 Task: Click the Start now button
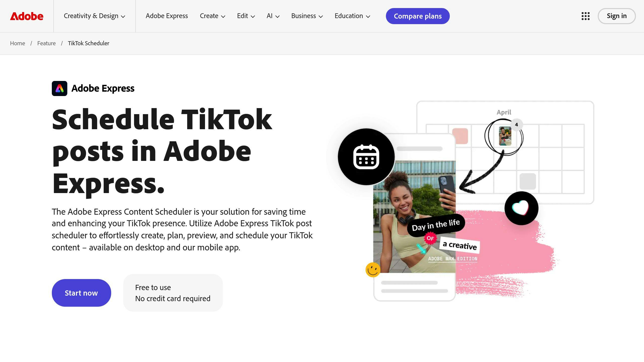click(x=82, y=293)
